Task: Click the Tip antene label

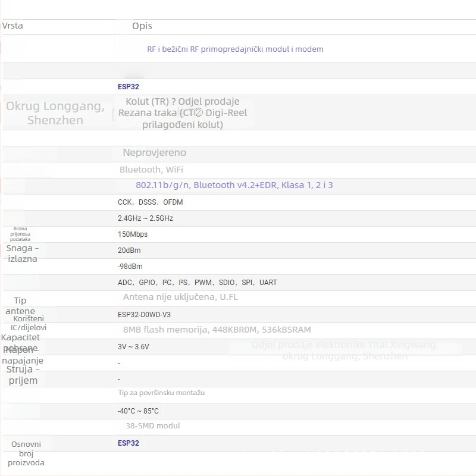Action: coord(20,306)
